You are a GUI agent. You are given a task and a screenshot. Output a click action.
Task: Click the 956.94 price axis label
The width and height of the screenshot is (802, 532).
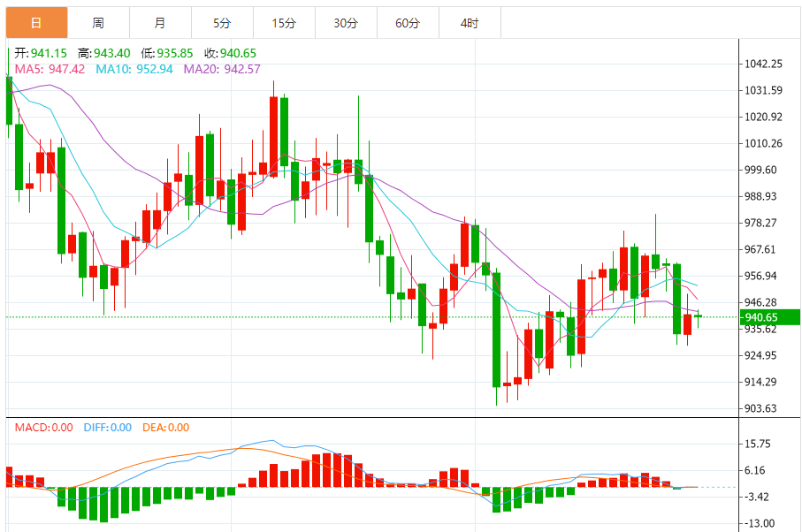760,276
